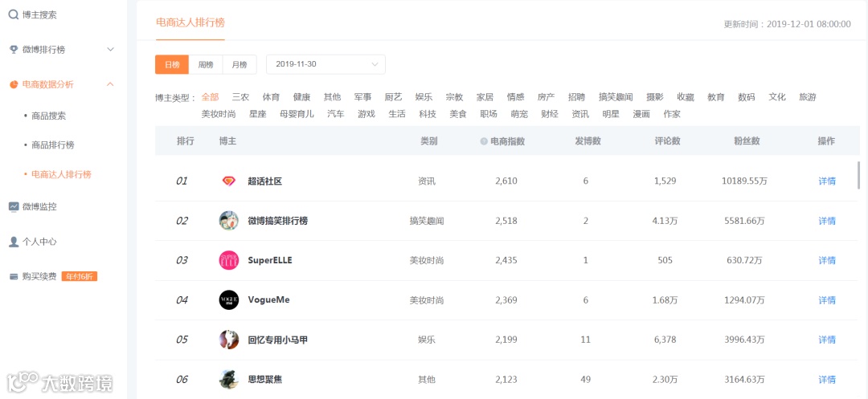The height and width of the screenshot is (399, 868).
Task: Filter blogger type by 三农
Action: 241,97
